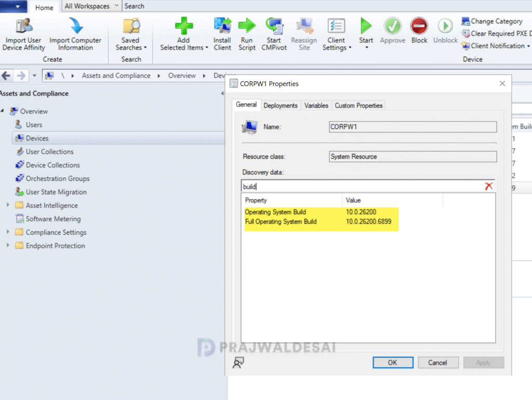Click Cancel in CORPW1 Properties
This screenshot has height=400, width=532.
tap(437, 363)
